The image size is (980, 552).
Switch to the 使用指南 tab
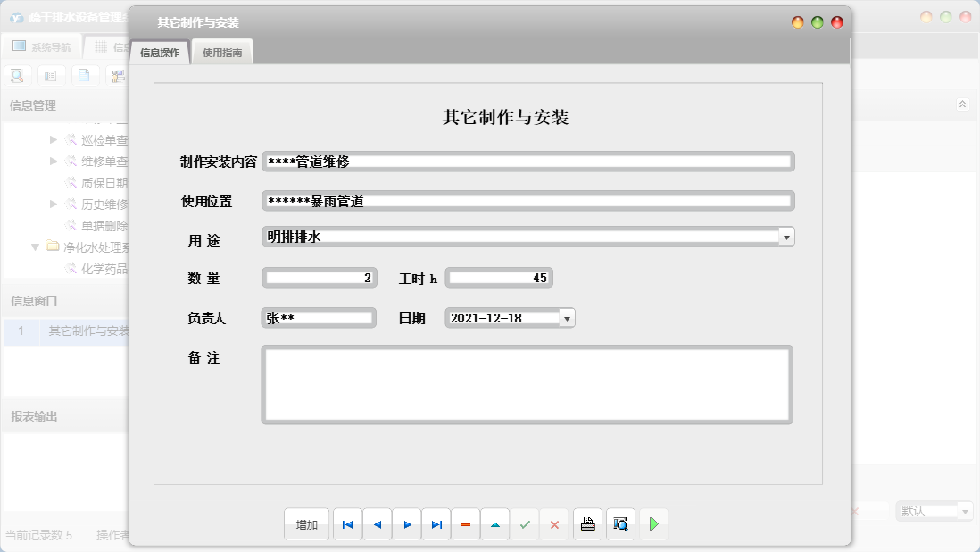pyautogui.click(x=221, y=52)
